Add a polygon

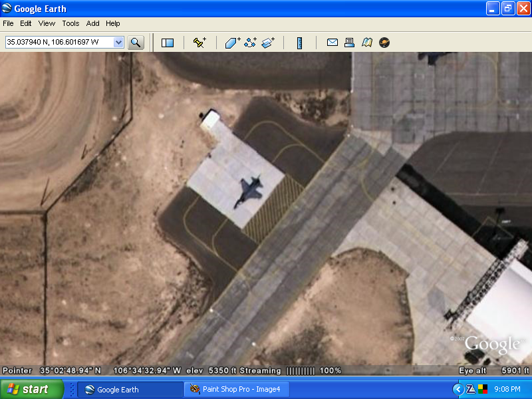click(x=233, y=43)
